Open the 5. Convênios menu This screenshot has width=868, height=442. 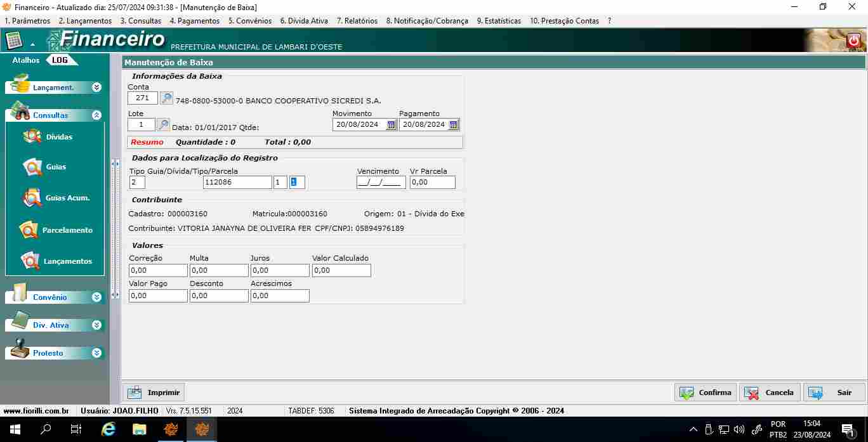point(250,21)
